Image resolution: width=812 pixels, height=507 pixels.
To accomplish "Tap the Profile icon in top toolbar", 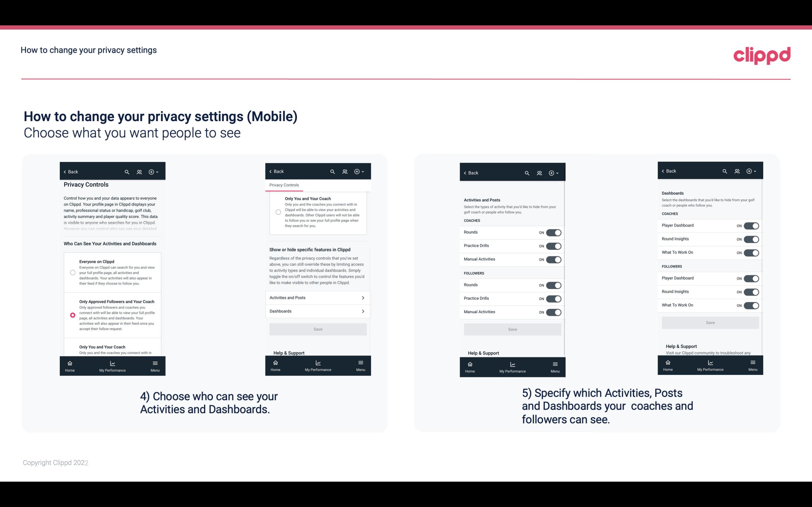I will (138, 172).
